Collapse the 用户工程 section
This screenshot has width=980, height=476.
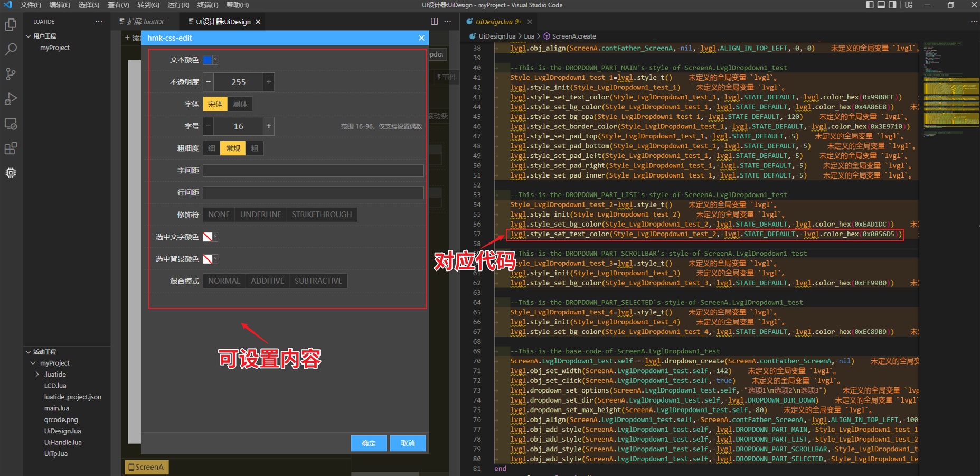pos(29,36)
